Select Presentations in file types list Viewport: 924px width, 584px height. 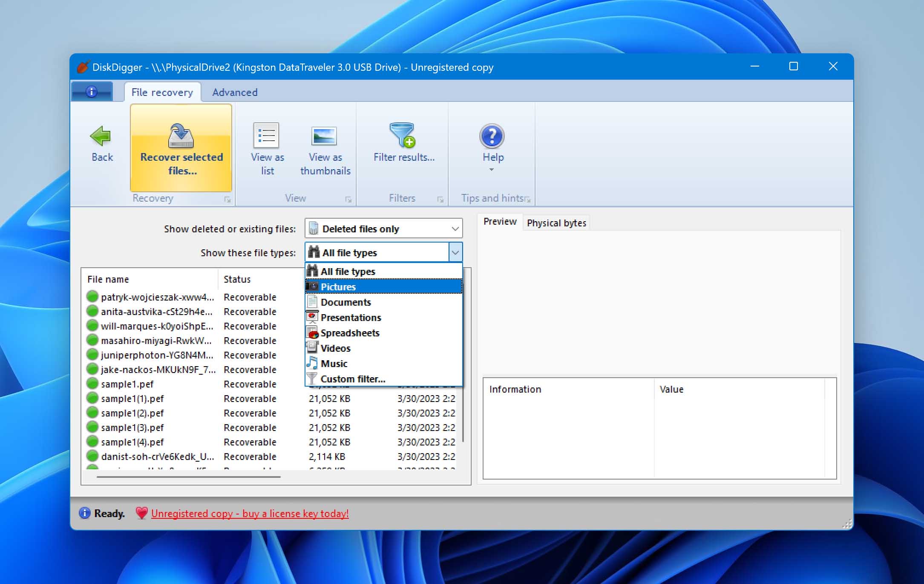[383, 317]
